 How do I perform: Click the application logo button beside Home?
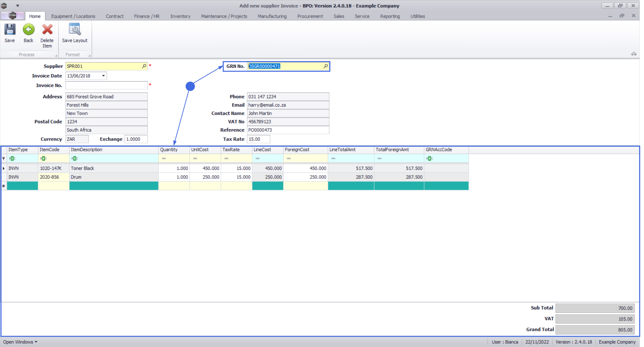click(12, 16)
